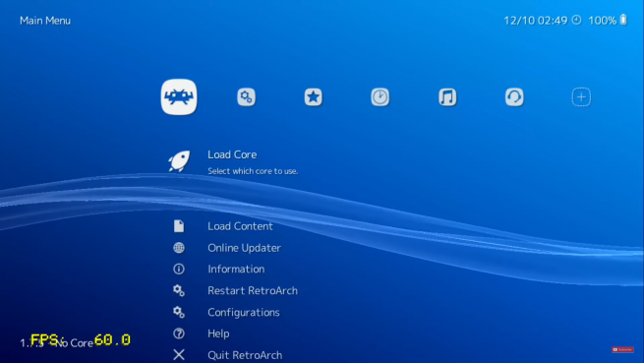Click the Load Core rocket icon
The width and height of the screenshot is (644, 363).
click(x=179, y=160)
